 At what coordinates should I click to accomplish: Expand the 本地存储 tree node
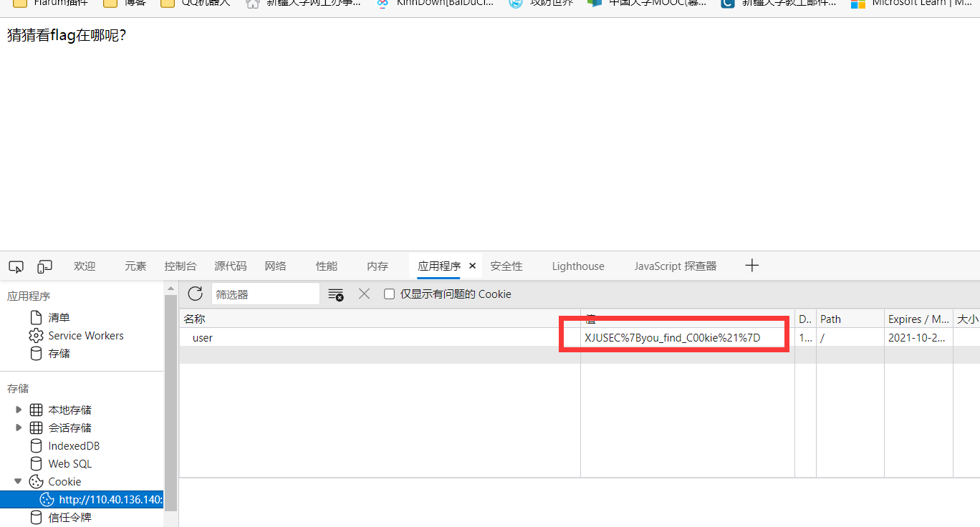click(x=19, y=410)
